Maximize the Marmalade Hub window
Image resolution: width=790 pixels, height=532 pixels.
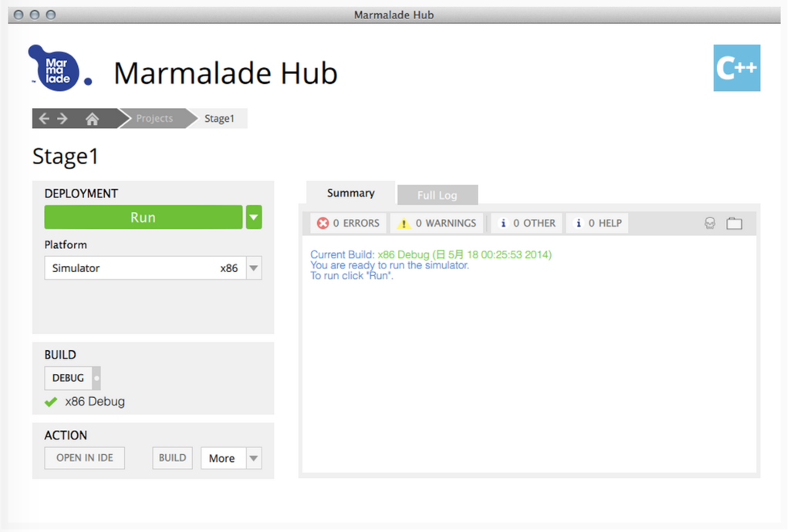(x=51, y=15)
